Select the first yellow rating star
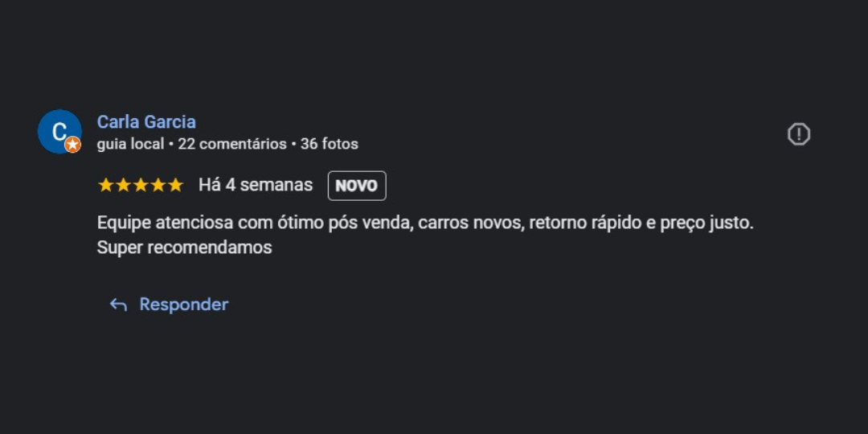 click(105, 185)
